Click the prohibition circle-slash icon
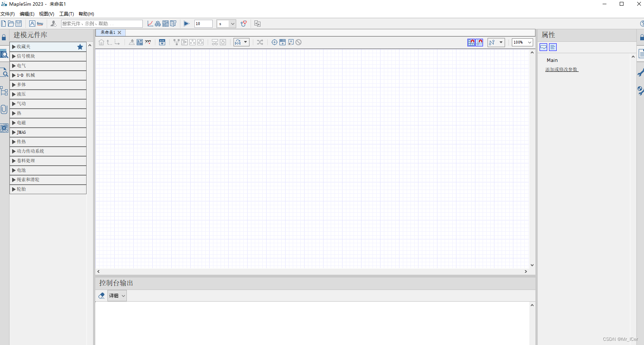Screen dimensions: 644x345 pyautogui.click(x=299, y=42)
